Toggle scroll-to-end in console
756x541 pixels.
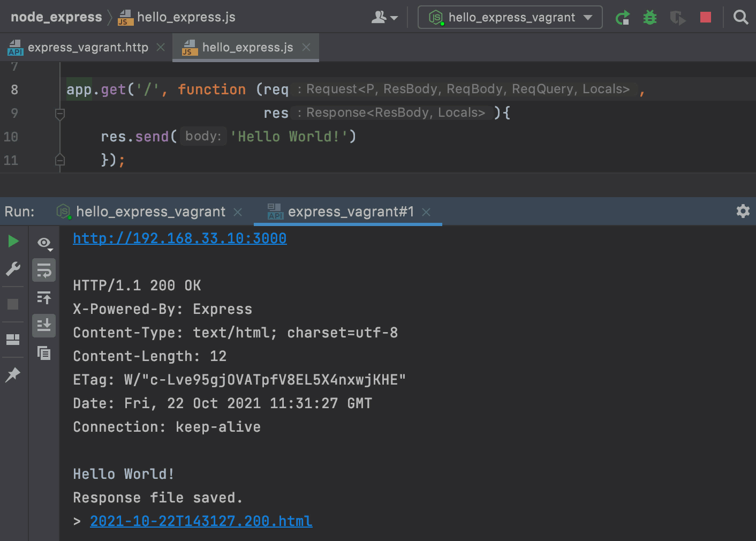44,325
